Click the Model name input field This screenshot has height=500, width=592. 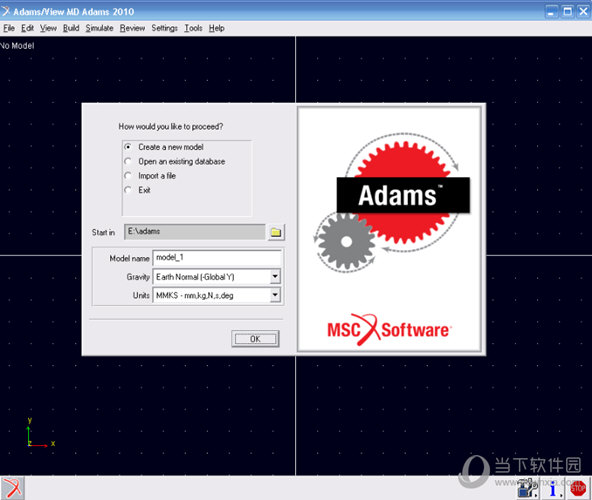tap(217, 258)
